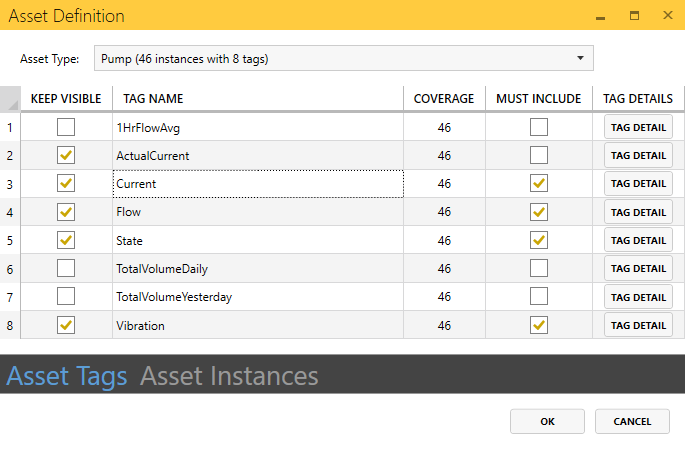Screen dimensions: 685x449
Task: Uncheck Keep Visible for ActualCurrent
Action: (x=66, y=156)
